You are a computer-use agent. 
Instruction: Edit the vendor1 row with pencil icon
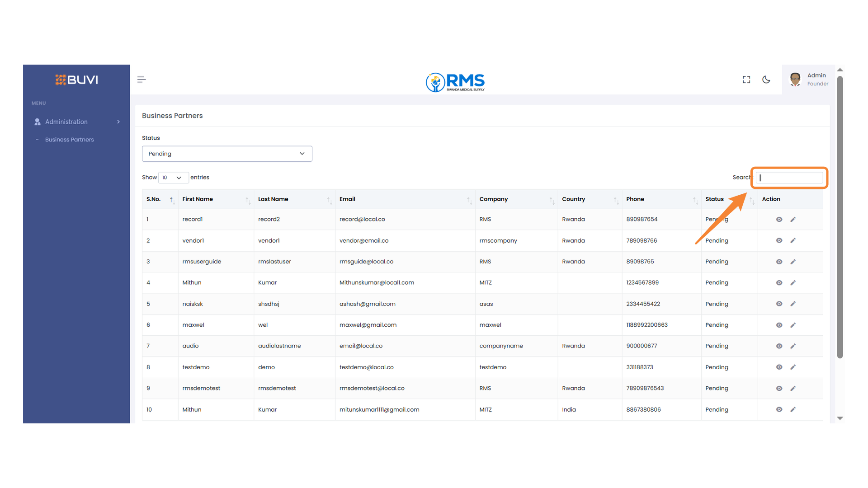[x=793, y=241]
